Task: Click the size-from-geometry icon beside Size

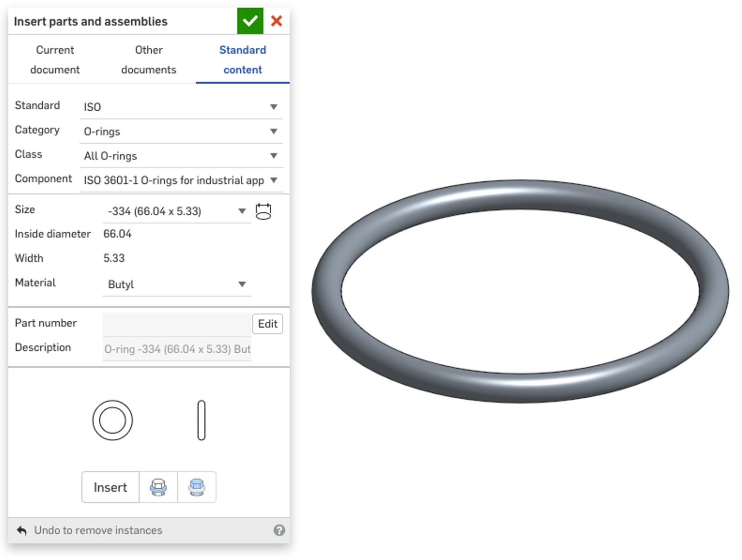Action: pyautogui.click(x=263, y=211)
